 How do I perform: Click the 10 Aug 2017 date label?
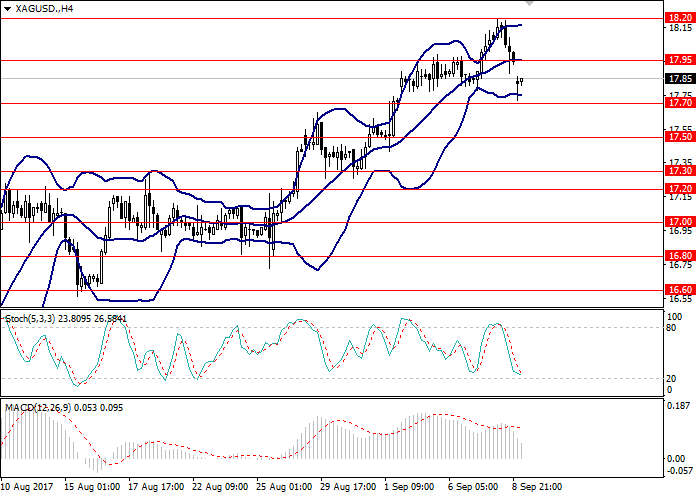(x=27, y=487)
